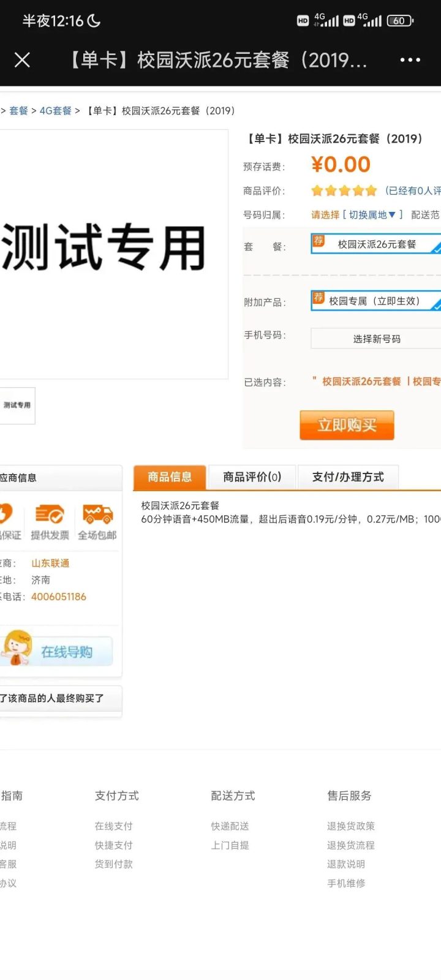Click the five-star rating icons
This screenshot has height=980, width=441.
click(344, 190)
